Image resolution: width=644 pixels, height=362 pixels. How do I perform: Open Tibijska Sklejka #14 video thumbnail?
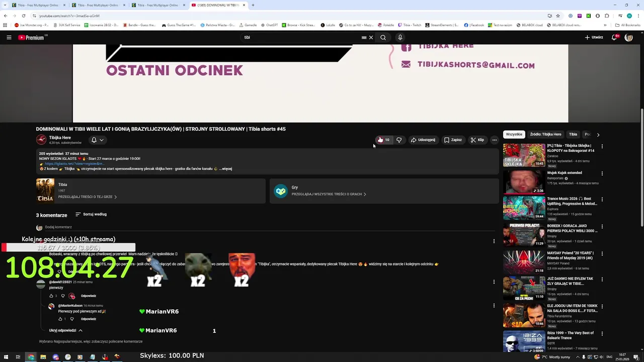pyautogui.click(x=524, y=155)
